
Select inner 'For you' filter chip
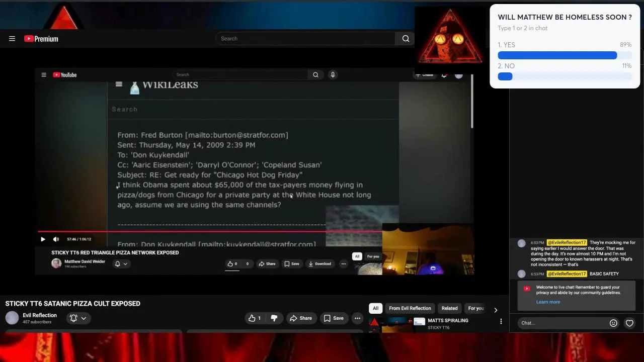pos(373,256)
